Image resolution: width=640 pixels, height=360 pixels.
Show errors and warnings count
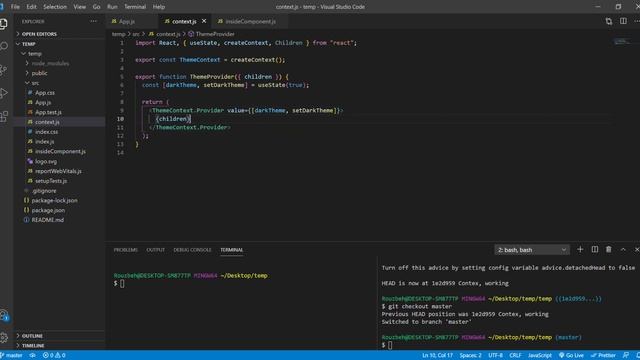pos(54,356)
